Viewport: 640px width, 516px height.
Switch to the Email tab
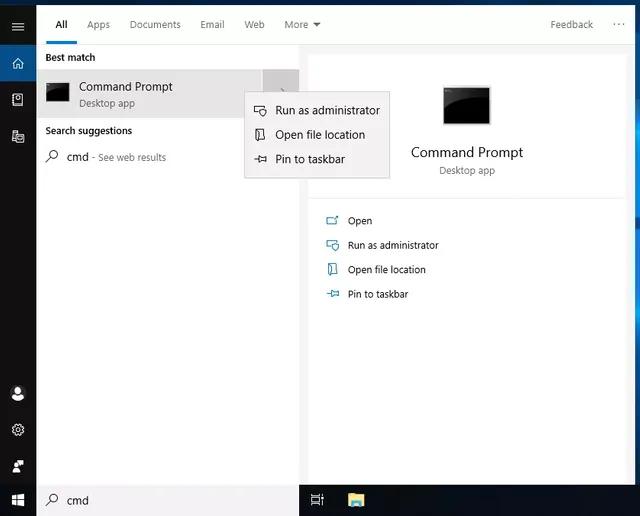click(x=212, y=24)
